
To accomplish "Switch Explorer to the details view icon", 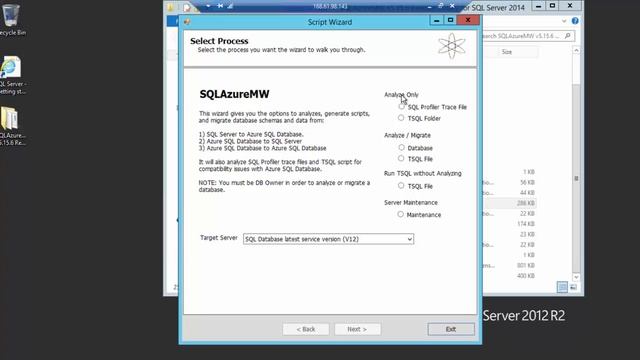I will click(562, 287).
